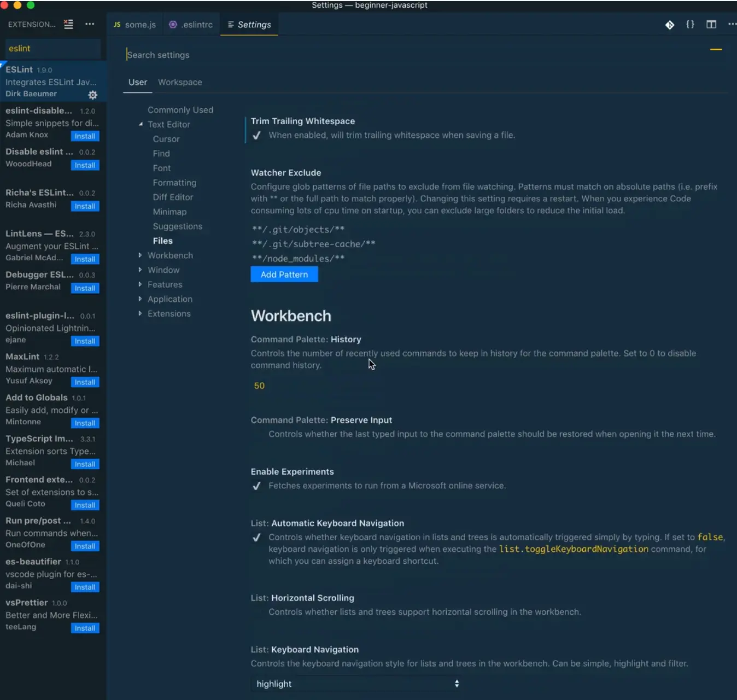
Task: Clear the extensions search results icon
Action: pyautogui.click(x=68, y=25)
